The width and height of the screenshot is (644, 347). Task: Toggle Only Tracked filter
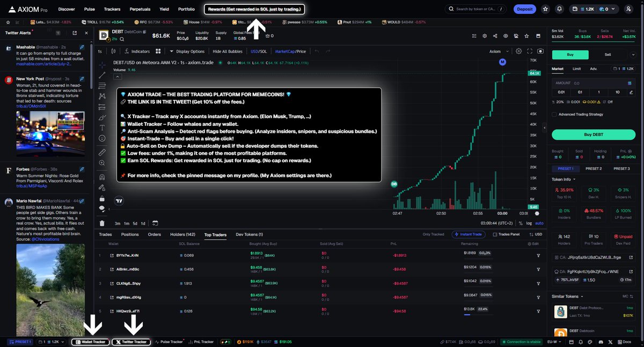[x=433, y=234]
